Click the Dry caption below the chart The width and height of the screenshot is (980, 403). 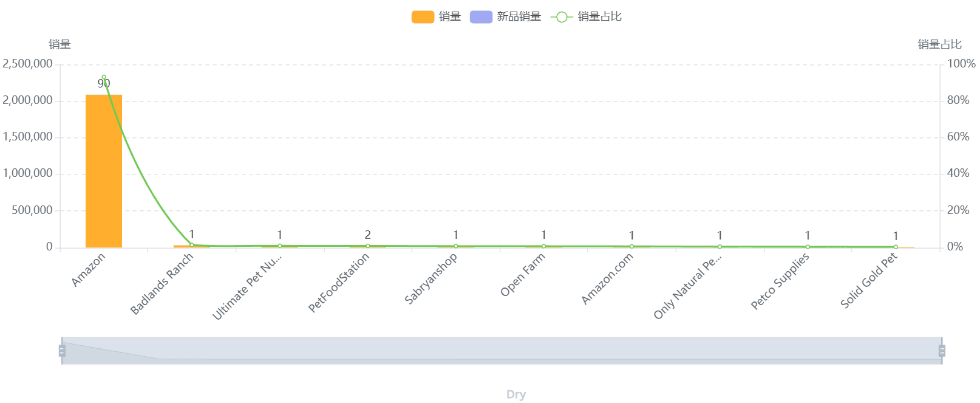pos(516,394)
